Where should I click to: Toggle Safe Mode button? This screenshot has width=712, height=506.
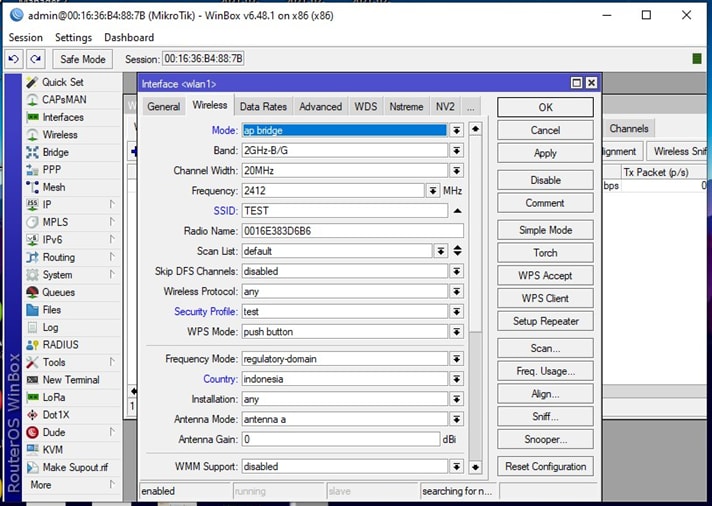tap(83, 59)
